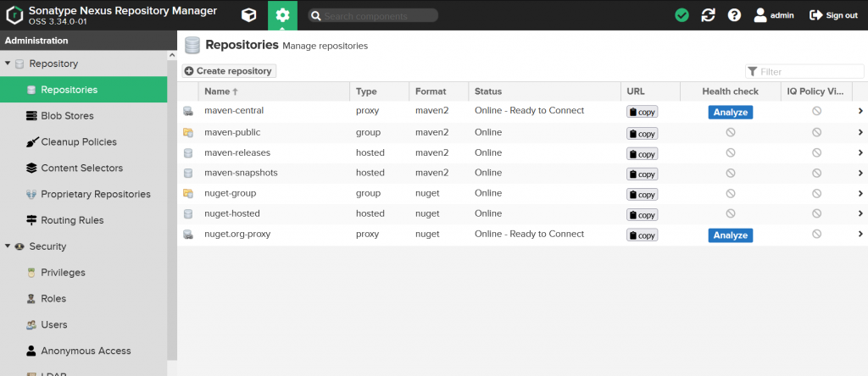Open maven-public details via row chevron
868x376 pixels.
click(860, 132)
